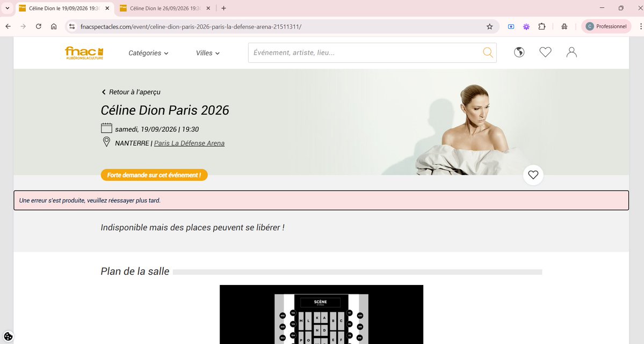Enable reading mode icon in address bar
The width and height of the screenshot is (644, 344).
[510, 26]
